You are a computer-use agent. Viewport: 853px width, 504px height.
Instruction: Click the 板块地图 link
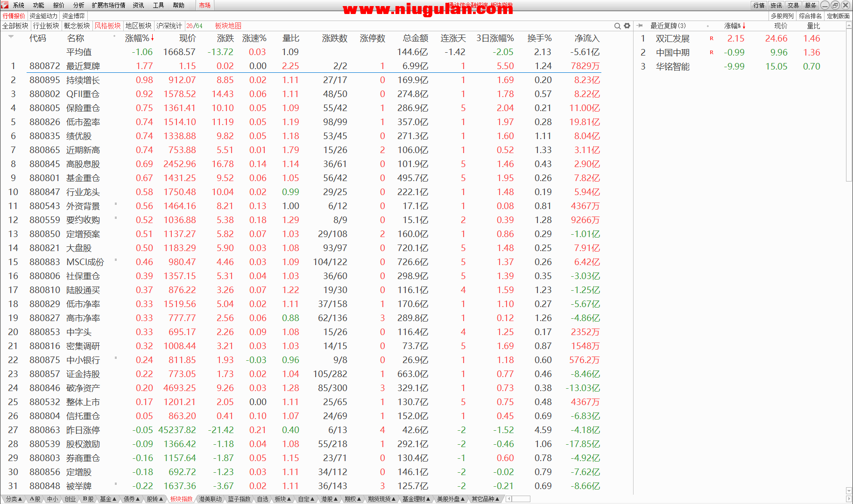(x=228, y=26)
